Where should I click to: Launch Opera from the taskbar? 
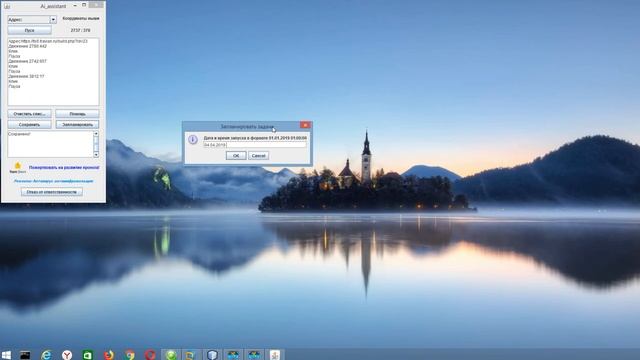coord(150,355)
